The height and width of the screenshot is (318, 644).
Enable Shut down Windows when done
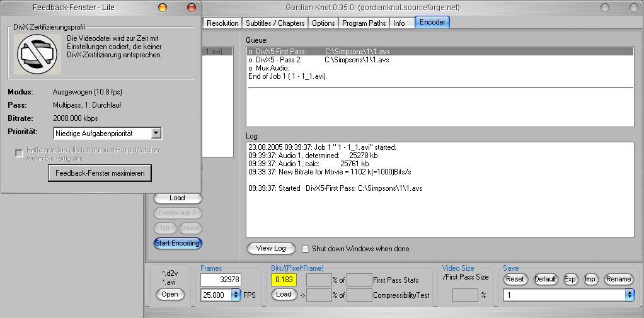point(305,249)
